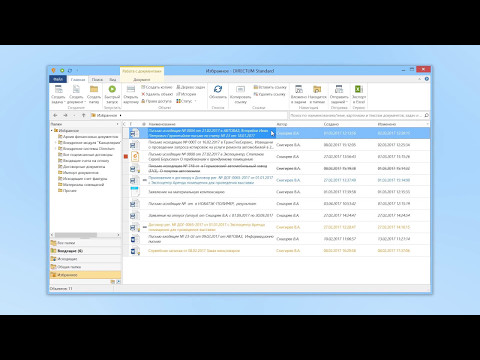Open the Создать документ dropdown arrow
The height and width of the screenshot is (360, 480).
85,102
